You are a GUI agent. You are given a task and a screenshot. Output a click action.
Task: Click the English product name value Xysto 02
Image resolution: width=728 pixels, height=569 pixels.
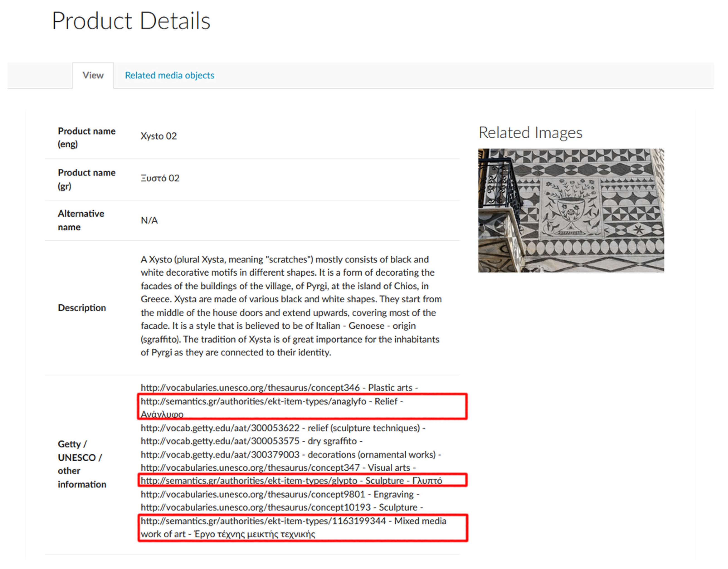point(159,136)
